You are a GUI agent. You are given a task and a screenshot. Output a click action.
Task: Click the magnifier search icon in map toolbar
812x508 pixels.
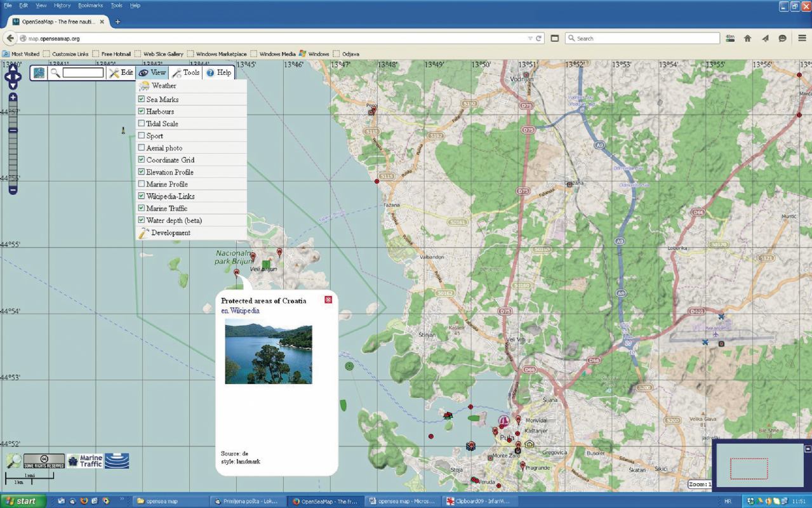point(55,73)
